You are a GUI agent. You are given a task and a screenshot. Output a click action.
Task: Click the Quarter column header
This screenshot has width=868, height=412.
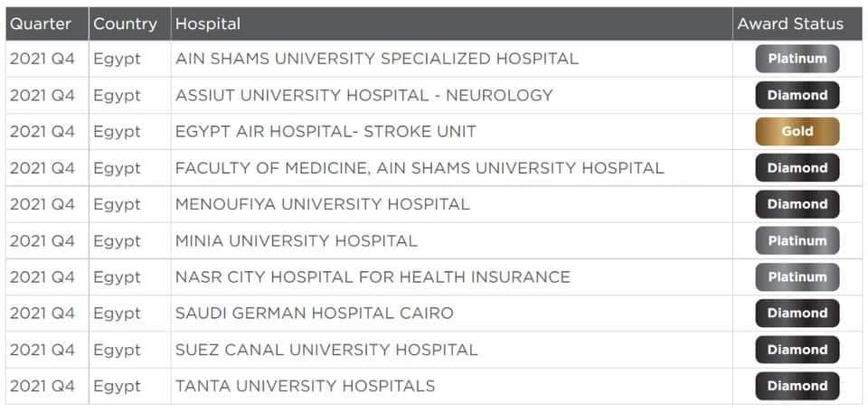41,23
